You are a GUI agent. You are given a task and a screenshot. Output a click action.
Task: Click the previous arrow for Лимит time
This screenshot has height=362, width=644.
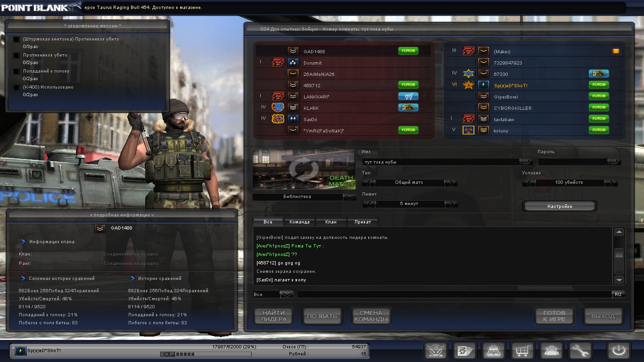tap(369, 204)
